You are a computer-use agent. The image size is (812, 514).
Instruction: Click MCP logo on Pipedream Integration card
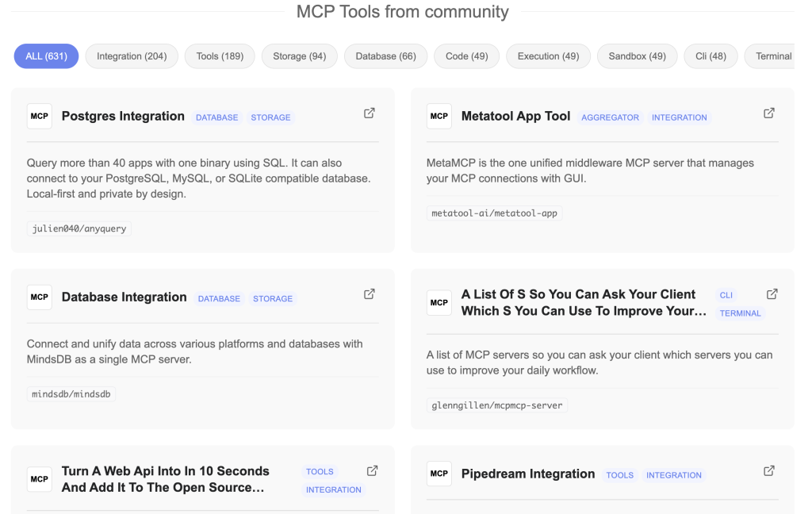(439, 474)
